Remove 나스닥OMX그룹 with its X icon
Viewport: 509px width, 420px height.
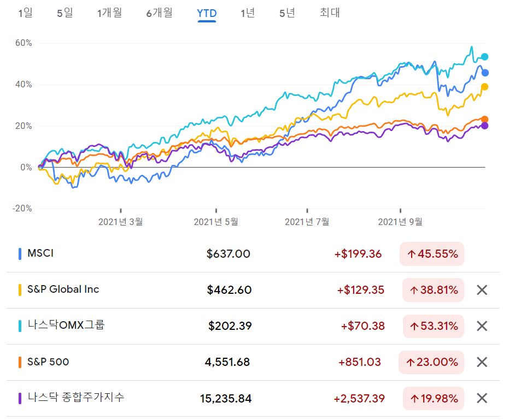pos(482,326)
